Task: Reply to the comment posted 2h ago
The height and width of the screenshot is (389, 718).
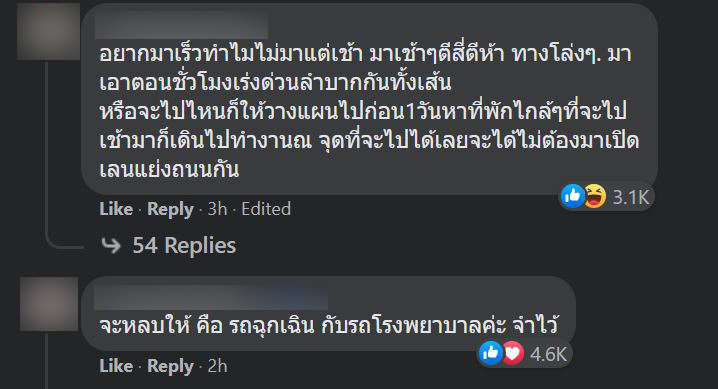Action: point(170,366)
